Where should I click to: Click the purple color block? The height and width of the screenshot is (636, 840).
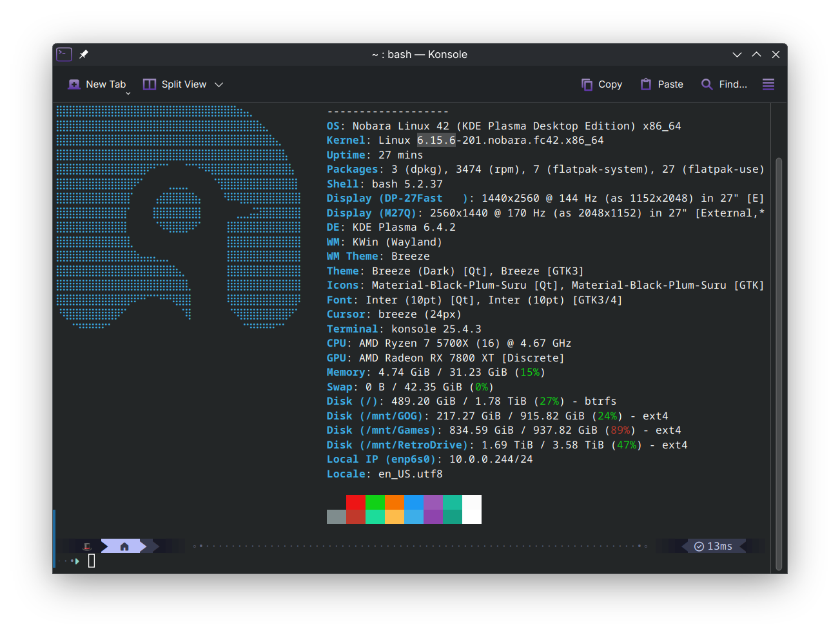pos(433,502)
